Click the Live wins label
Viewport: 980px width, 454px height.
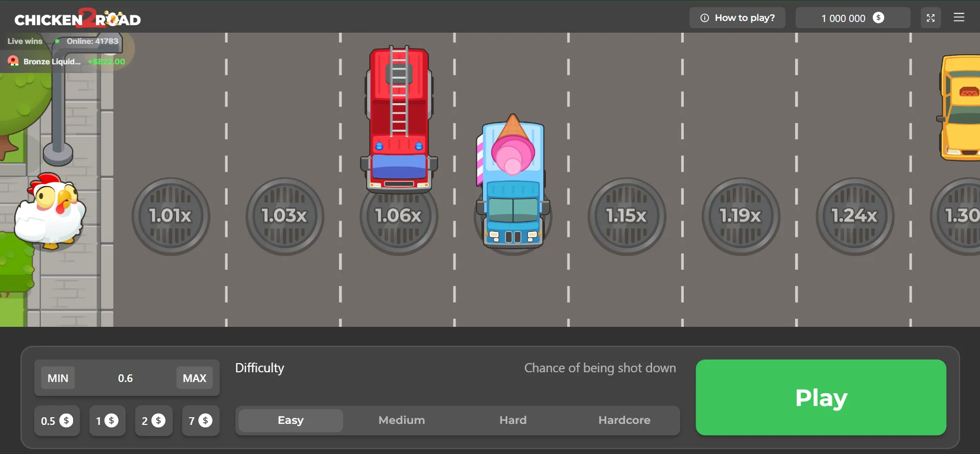(25, 41)
